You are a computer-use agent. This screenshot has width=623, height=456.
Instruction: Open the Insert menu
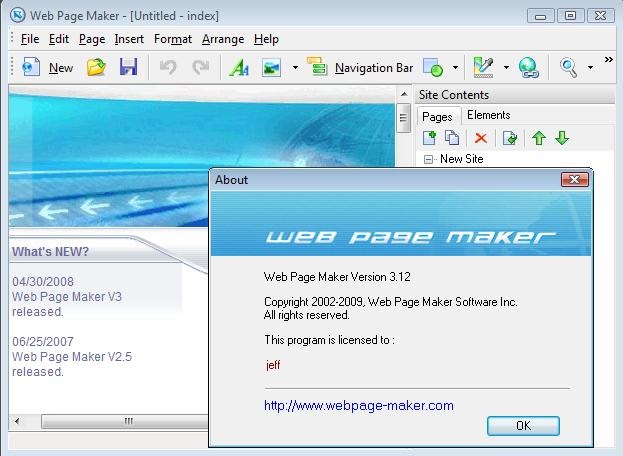[x=129, y=39]
